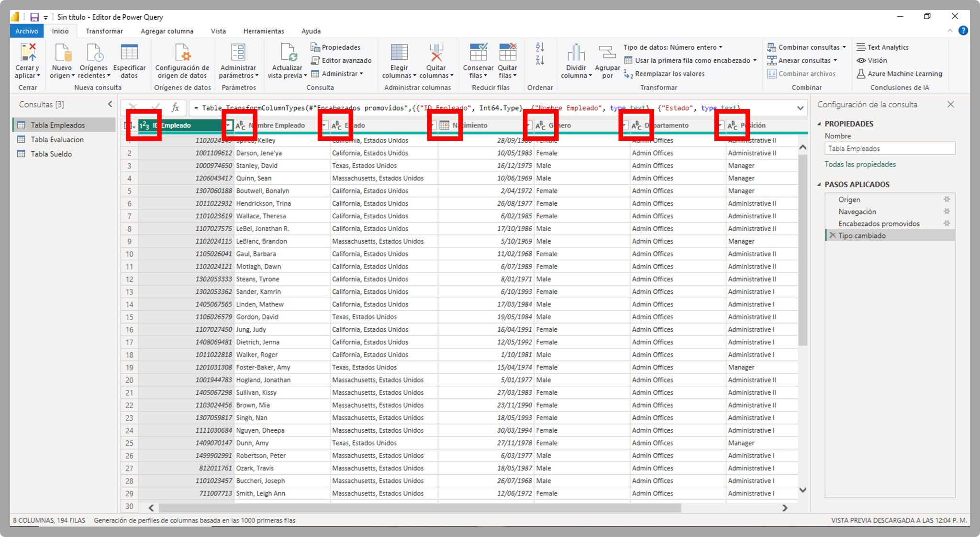Open the Editor avanzado

point(341,61)
